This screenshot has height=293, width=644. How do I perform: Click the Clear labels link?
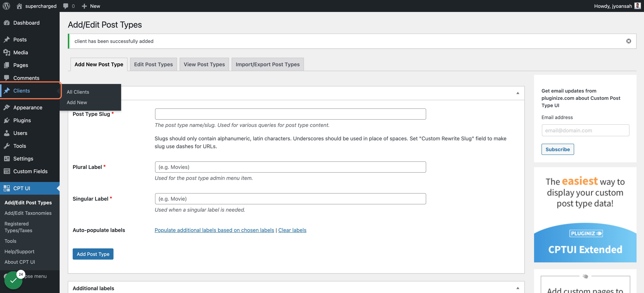pyautogui.click(x=292, y=230)
